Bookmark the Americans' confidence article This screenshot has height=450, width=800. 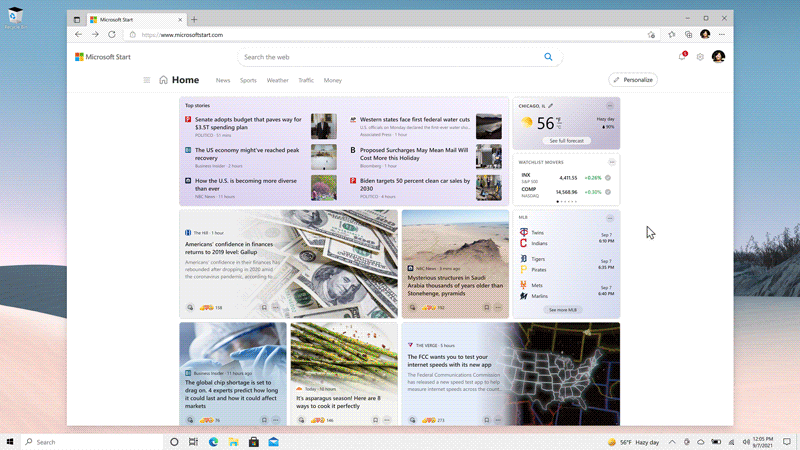coord(264,308)
